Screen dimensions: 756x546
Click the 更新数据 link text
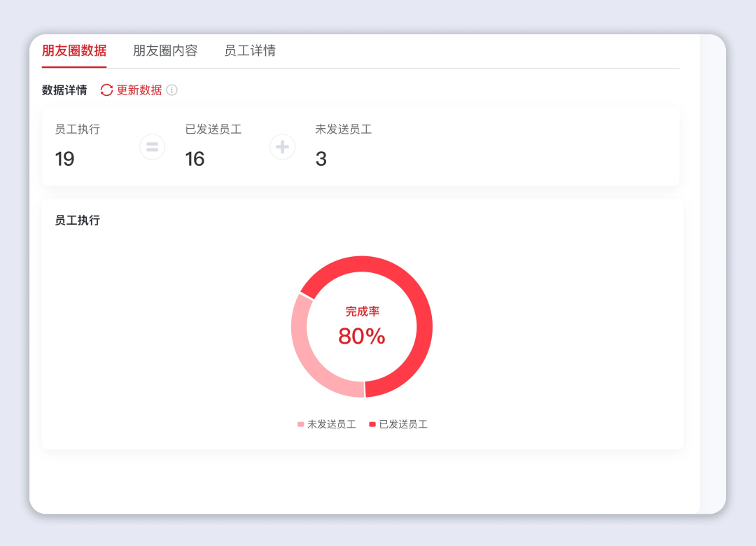(139, 90)
